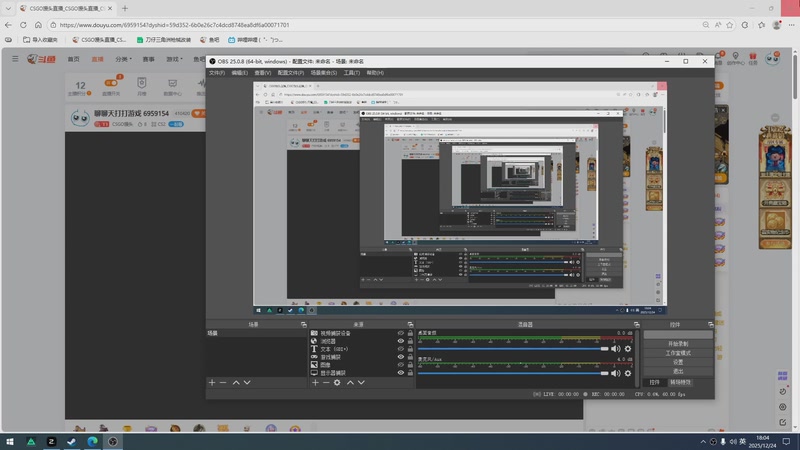
Task: Toggle visibility of 浏览器 source
Action: point(401,341)
